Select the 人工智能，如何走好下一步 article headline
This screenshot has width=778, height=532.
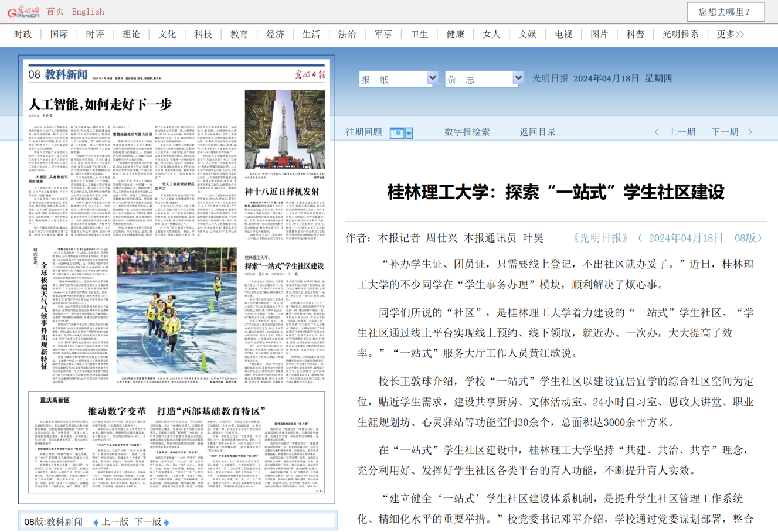100,105
